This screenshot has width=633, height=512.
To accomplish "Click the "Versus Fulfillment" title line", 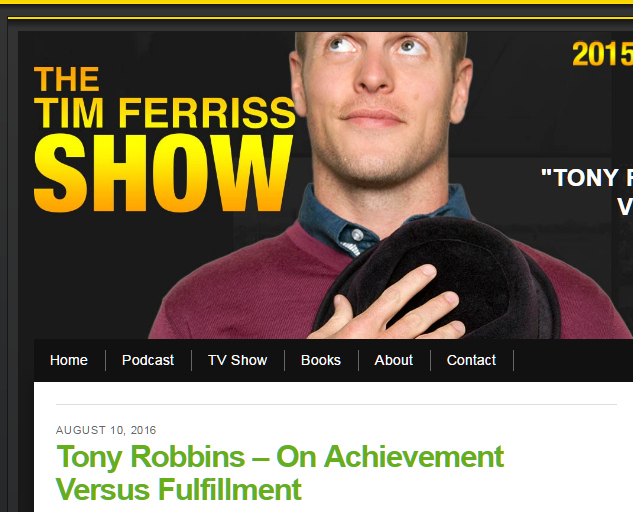I will click(178, 489).
